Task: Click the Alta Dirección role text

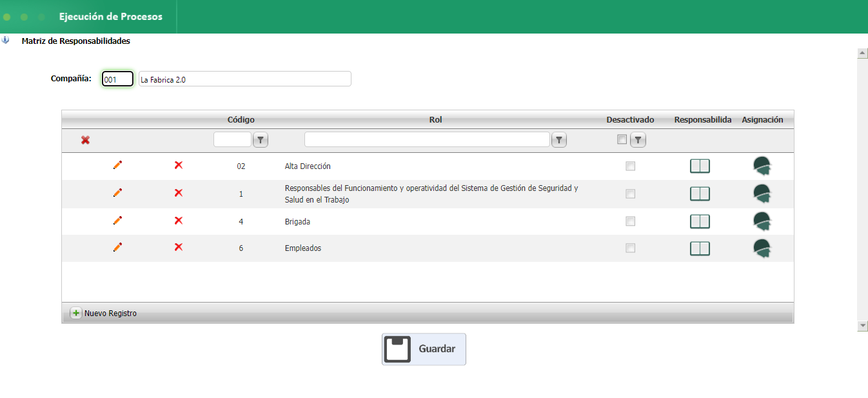Action: click(308, 166)
